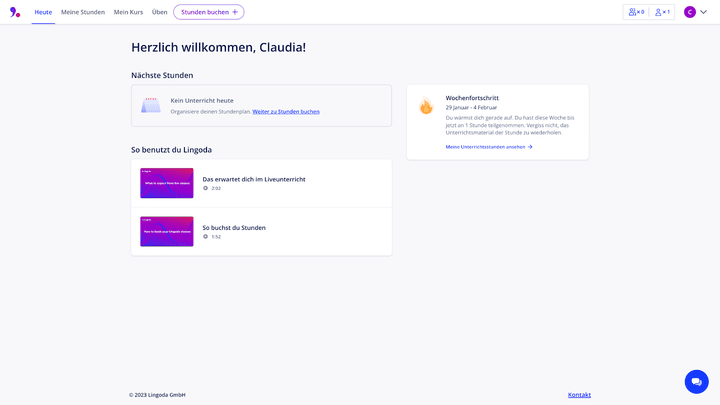The height and width of the screenshot is (405, 720).
Task: Follow the Weiter zu Stunden buchen link
Action: point(286,112)
